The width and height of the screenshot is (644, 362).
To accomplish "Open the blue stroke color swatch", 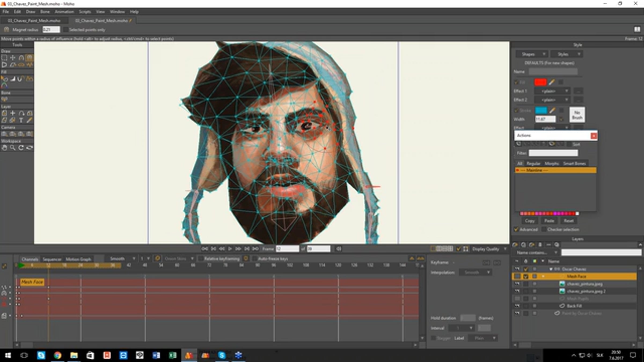I will coord(541,110).
